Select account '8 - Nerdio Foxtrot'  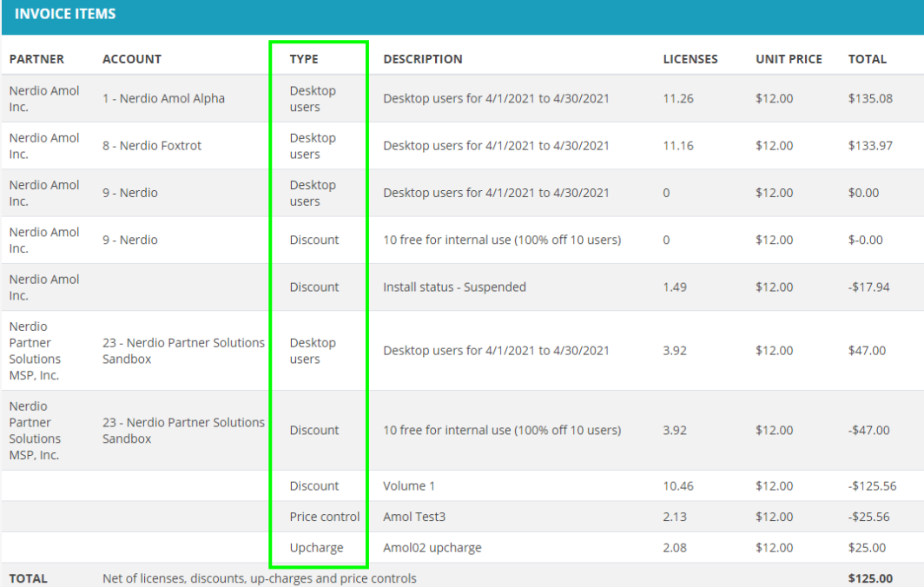152,146
